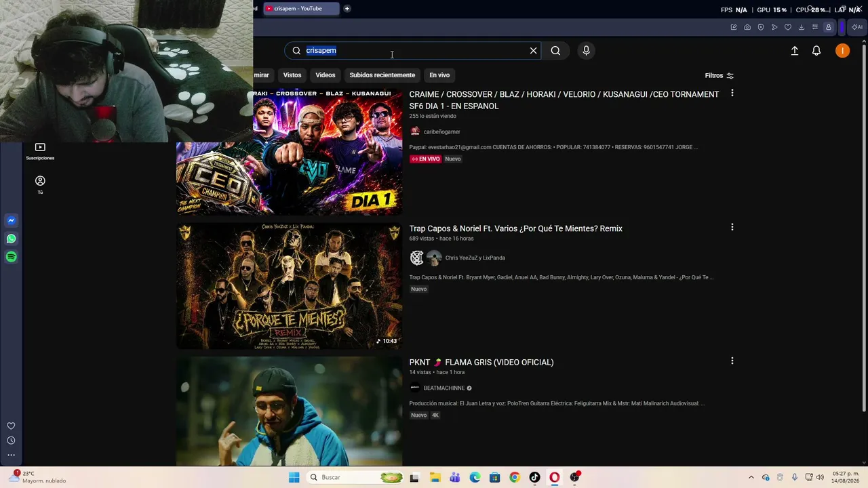Click the 4K badge on PKNT video
This screenshot has height=488, width=868.
[435, 415]
